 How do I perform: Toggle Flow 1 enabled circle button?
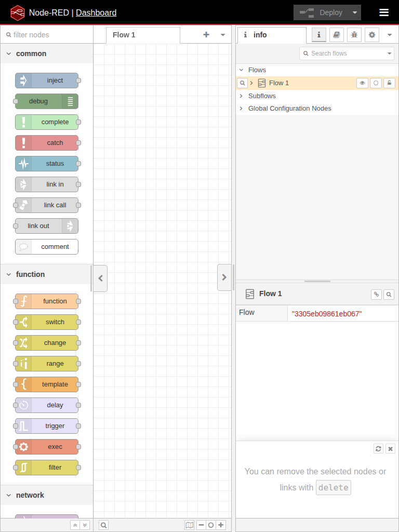376,83
